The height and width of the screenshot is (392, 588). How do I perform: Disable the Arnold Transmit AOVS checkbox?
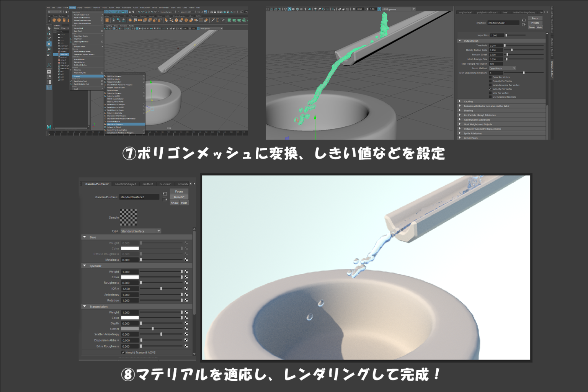123,352
